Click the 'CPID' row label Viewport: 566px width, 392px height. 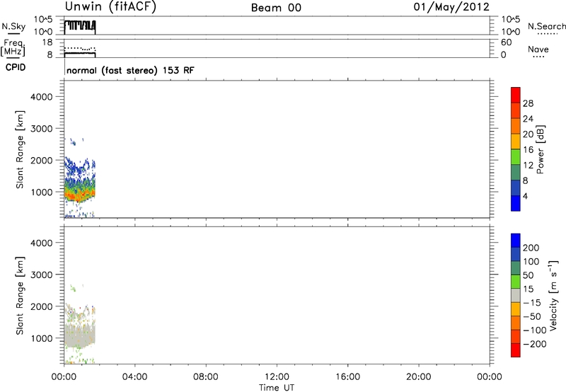tap(16, 67)
